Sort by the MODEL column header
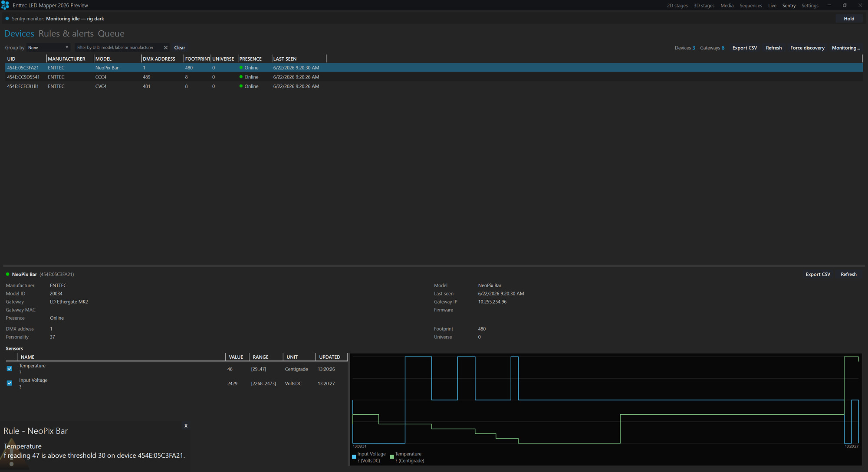The height and width of the screenshot is (472, 868). coord(118,59)
